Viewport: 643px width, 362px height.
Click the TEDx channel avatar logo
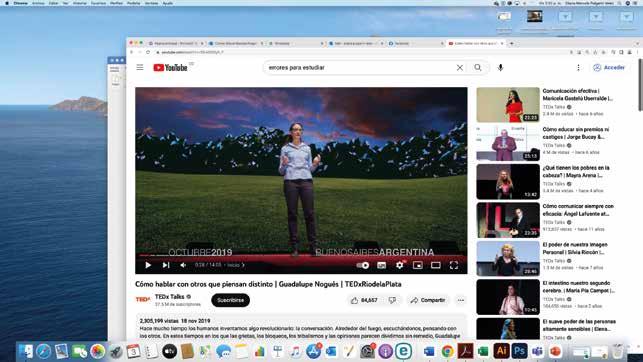143,300
